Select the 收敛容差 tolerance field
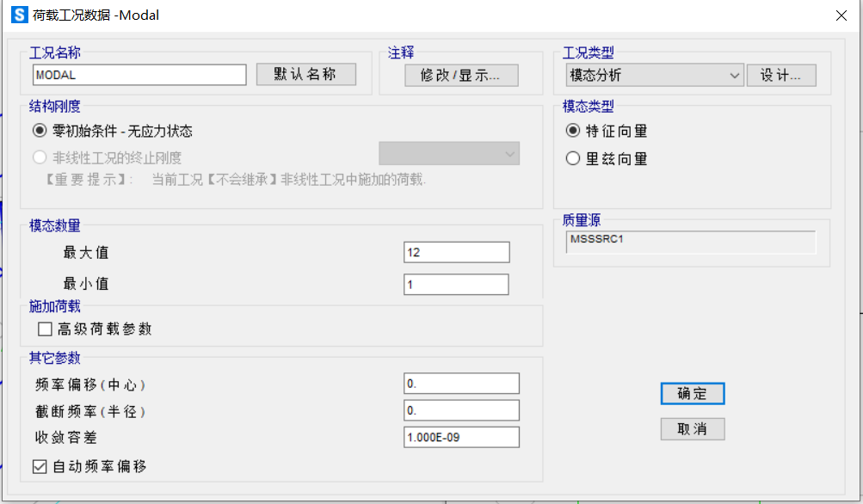The height and width of the screenshot is (504, 863). click(460, 437)
